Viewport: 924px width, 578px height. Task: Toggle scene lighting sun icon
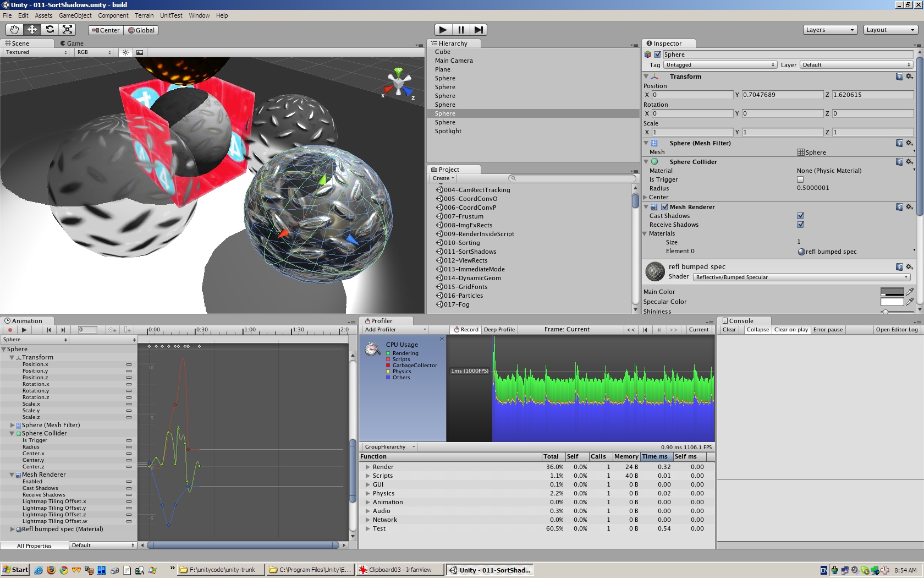point(125,52)
